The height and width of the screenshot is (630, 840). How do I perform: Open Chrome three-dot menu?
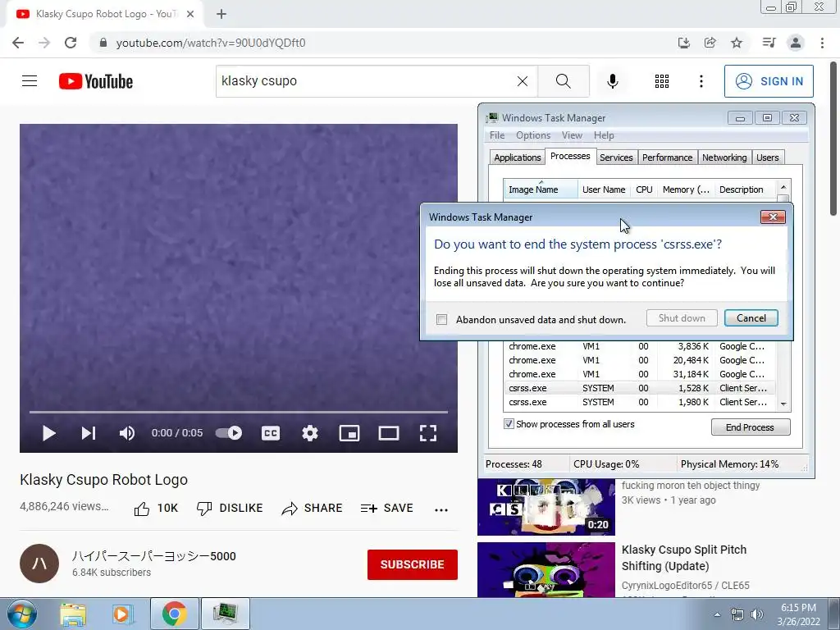[822, 43]
